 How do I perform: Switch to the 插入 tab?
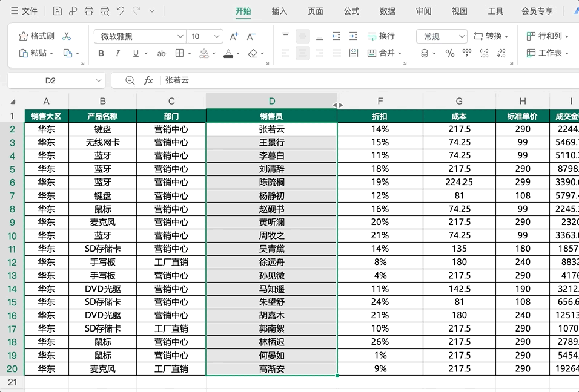click(279, 11)
